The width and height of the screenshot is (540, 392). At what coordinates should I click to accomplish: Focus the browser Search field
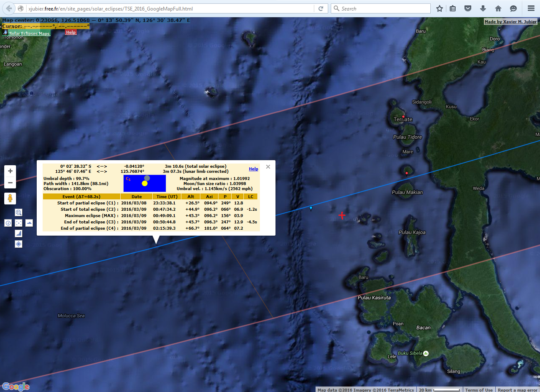coord(381,8)
